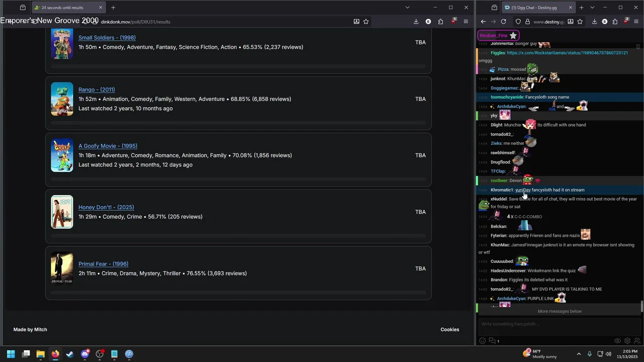The width and height of the screenshot is (644, 362).
Task: Click the Small Soldiers poster thumbnail
Action: click(x=62, y=43)
